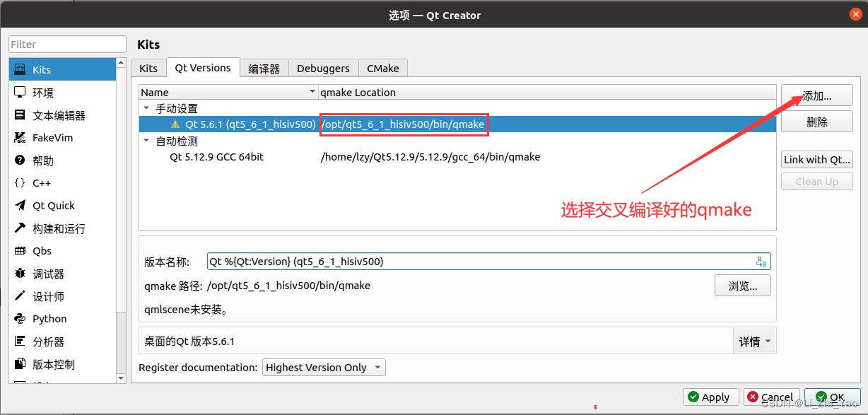Select the 环境 category in the sidebar
Screen dimensions: 868x415
[43, 93]
